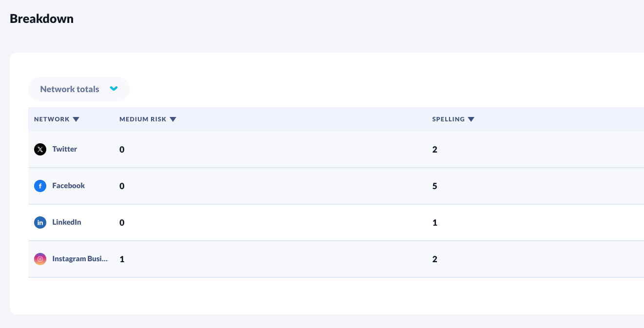Click LinkedIn's spelling count of 1
This screenshot has width=644, height=328.
(435, 223)
